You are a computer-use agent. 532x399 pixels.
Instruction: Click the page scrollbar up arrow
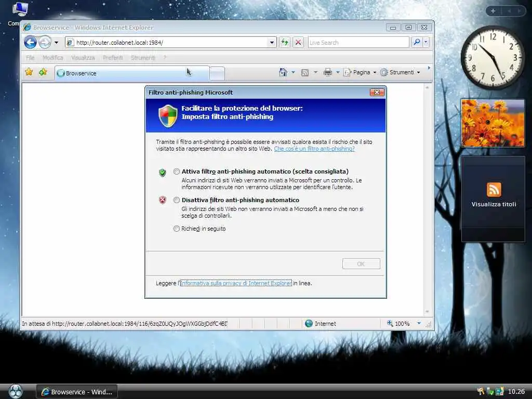pyautogui.click(x=427, y=87)
